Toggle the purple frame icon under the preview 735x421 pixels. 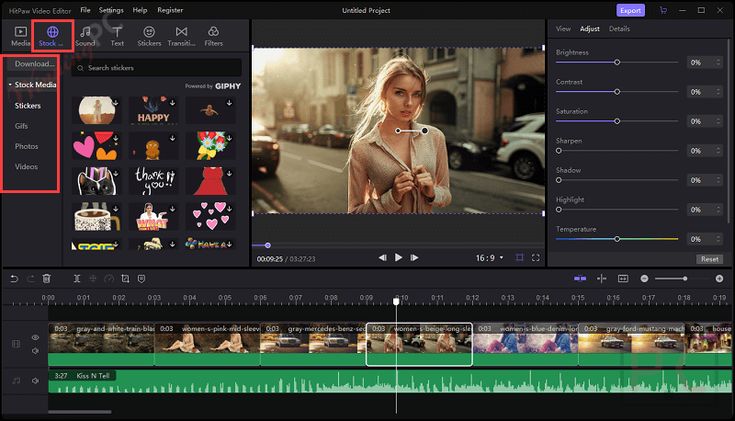point(519,257)
